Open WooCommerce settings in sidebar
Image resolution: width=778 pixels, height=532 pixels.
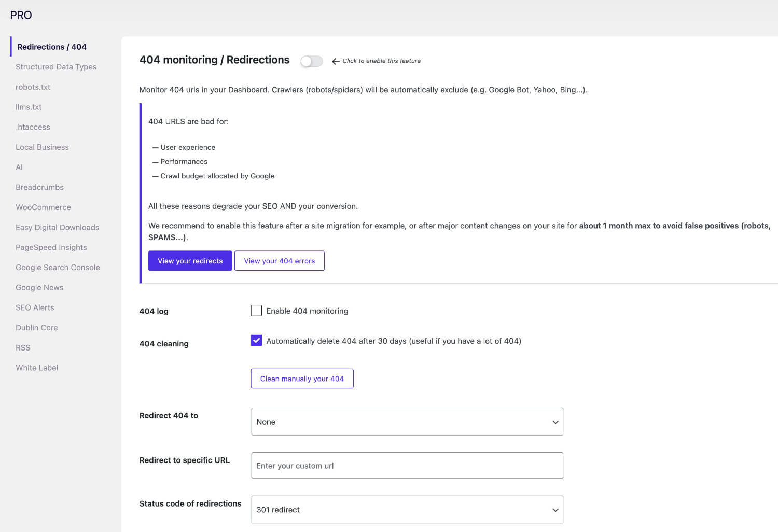pos(43,207)
